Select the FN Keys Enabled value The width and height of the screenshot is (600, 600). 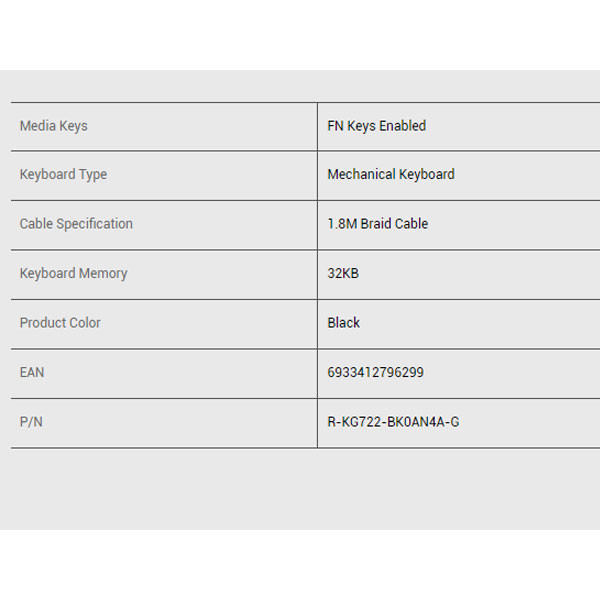376,126
